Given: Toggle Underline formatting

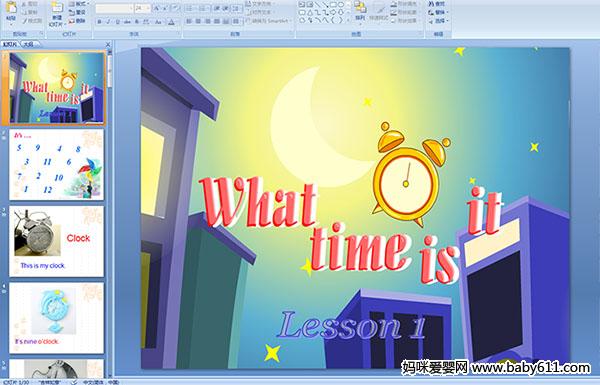Looking at the screenshot, I should [117, 22].
